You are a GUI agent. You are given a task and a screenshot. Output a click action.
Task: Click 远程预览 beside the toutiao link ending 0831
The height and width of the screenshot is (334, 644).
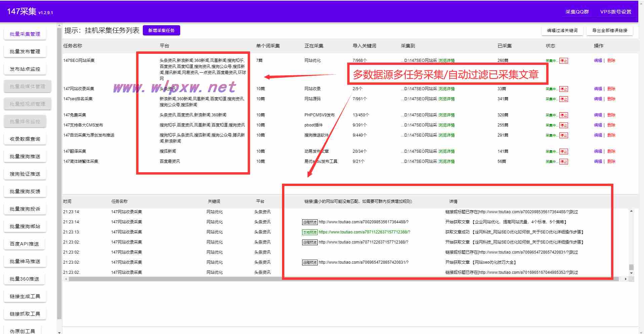click(310, 262)
